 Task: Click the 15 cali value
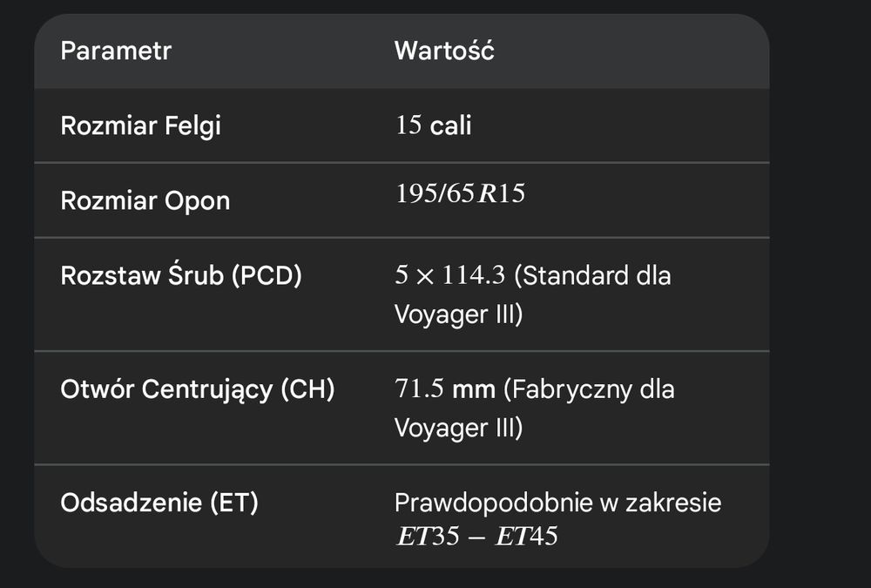coord(433,125)
